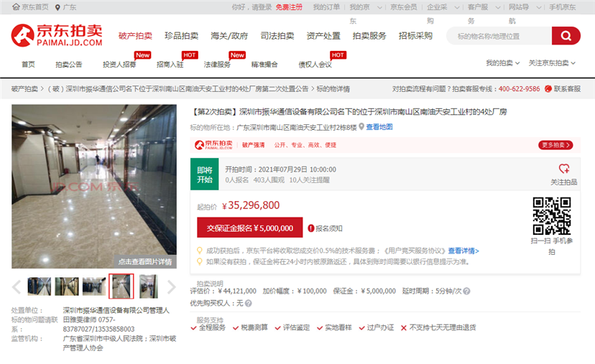Click the red exclamation icon beside 报名须知
Screen dimensions: 595x364
point(310,228)
